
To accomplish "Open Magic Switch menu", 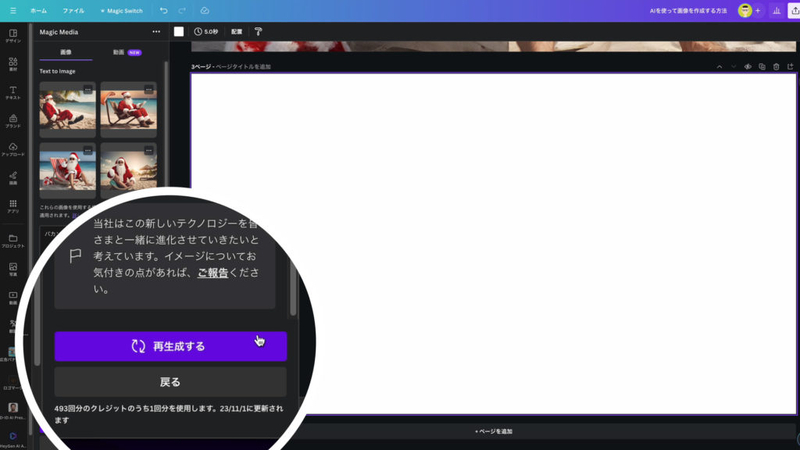I will (x=121, y=11).
